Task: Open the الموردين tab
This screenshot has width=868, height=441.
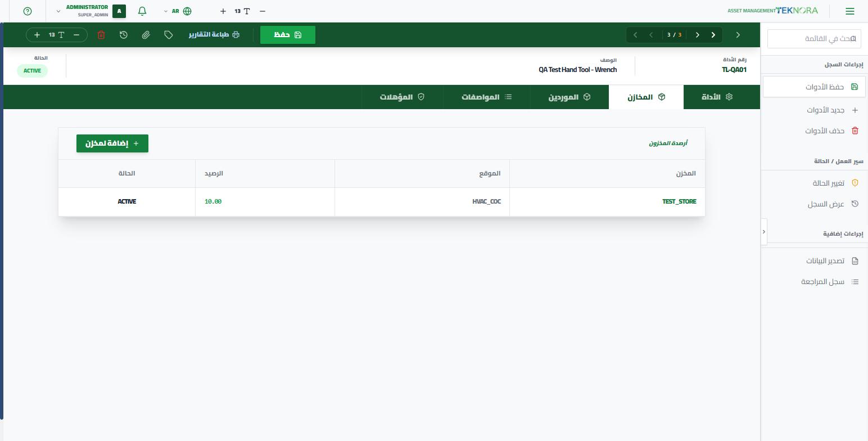Action: (569, 97)
